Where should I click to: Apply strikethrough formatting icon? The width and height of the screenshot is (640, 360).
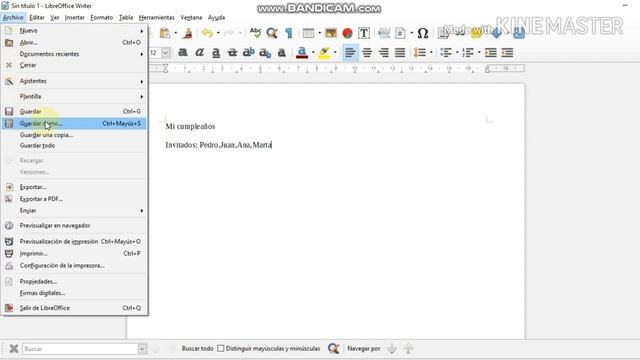pyautogui.click(x=232, y=52)
